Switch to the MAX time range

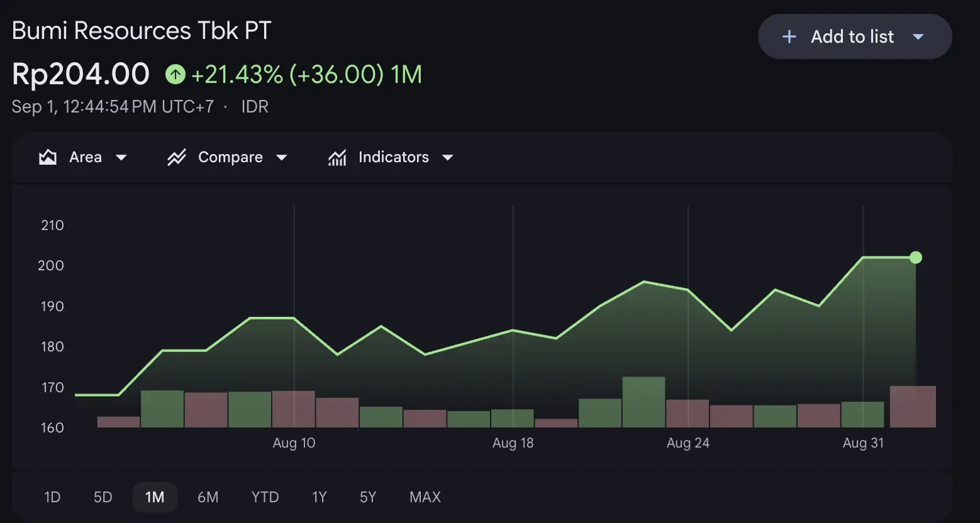pos(425,497)
